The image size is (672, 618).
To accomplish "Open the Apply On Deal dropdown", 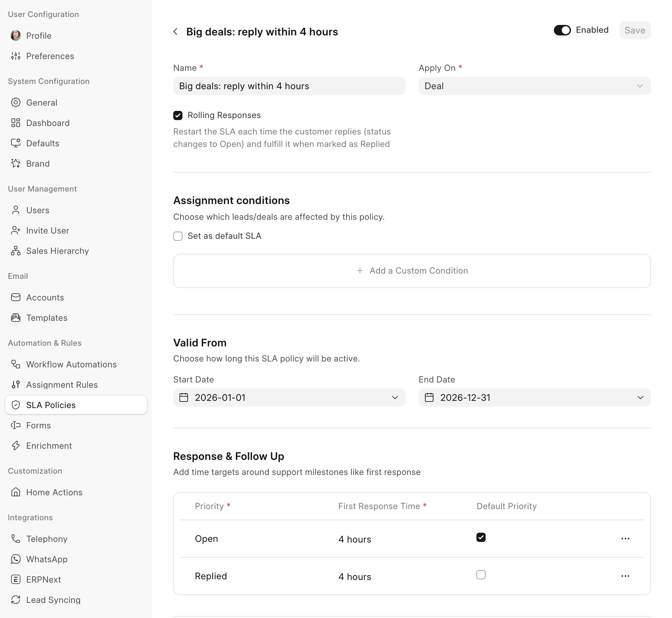I will point(535,86).
